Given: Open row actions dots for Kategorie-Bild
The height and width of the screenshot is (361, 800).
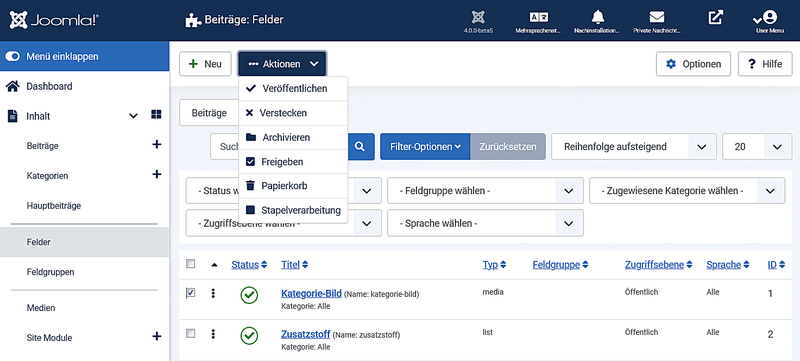Looking at the screenshot, I should (x=213, y=294).
